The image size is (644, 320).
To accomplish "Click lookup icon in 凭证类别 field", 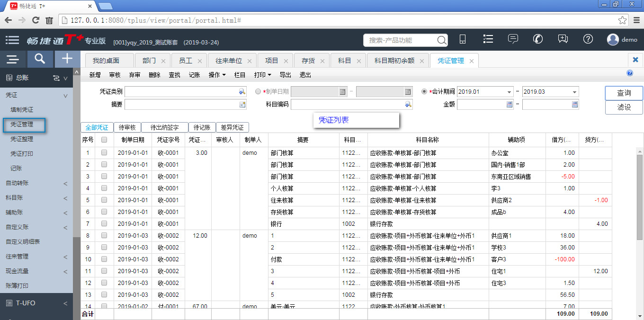I will 242,92.
